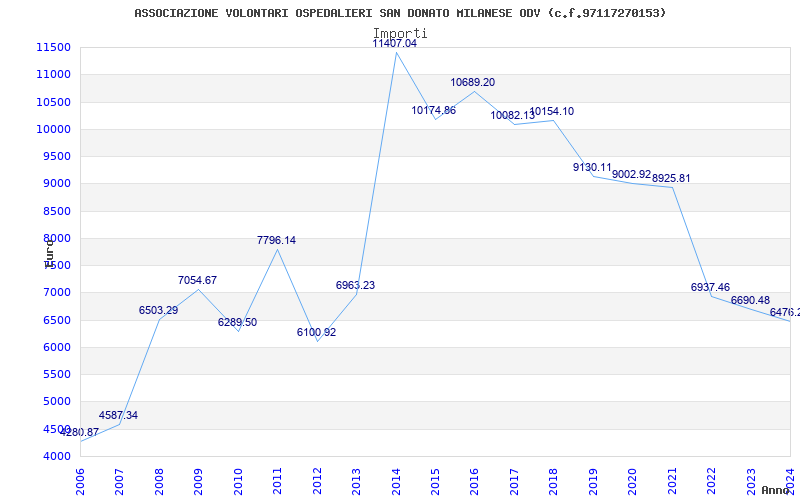Click the y-axis tick 11000
This screenshot has height=500, width=800.
(53, 74)
